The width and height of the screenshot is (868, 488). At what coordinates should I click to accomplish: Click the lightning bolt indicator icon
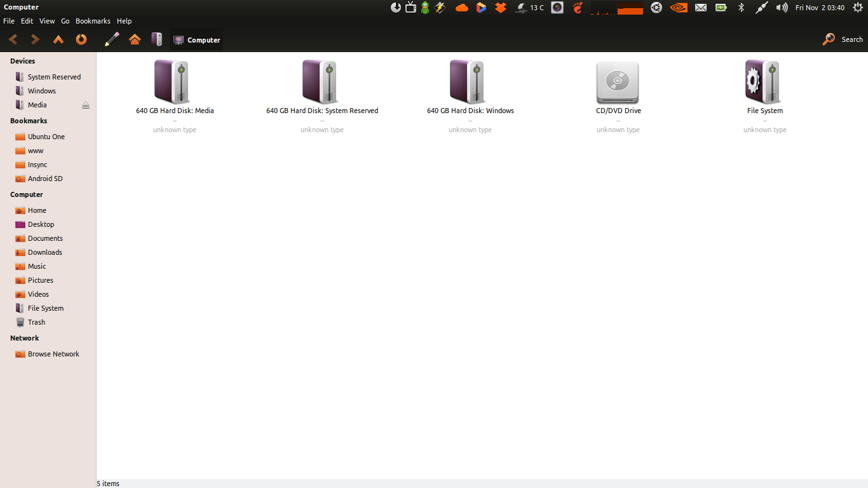[x=440, y=8]
